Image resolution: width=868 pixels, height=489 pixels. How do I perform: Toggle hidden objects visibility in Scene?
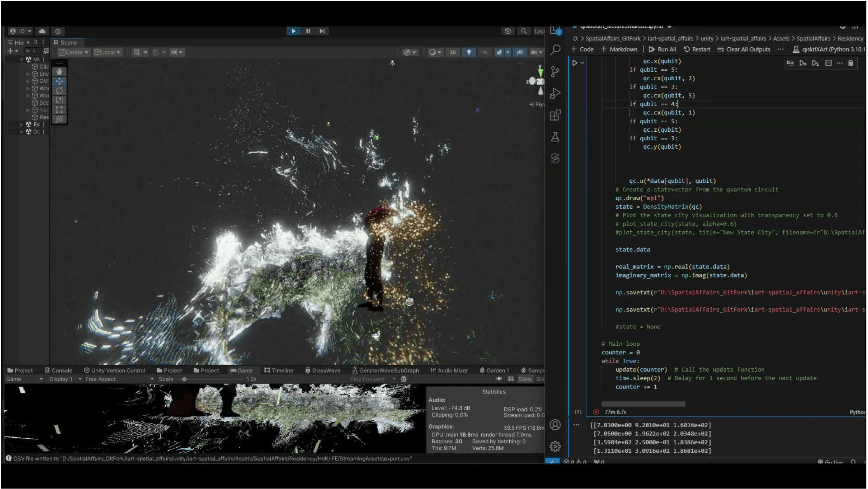tap(520, 52)
